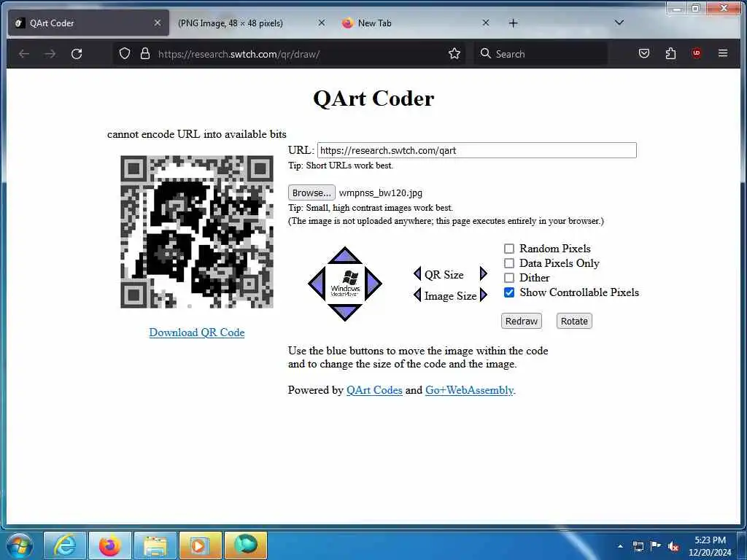The width and height of the screenshot is (747, 560).
Task: Click Firefox icon in taskbar
Action: click(110, 545)
